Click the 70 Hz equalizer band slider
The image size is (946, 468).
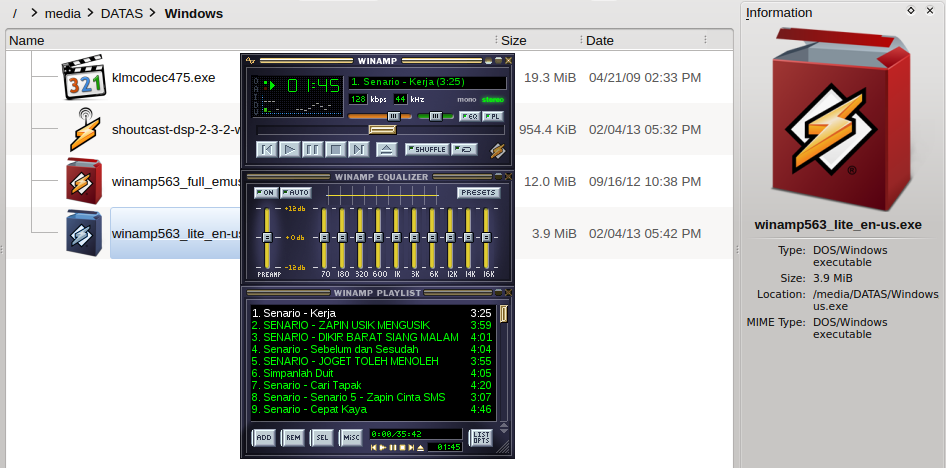324,238
